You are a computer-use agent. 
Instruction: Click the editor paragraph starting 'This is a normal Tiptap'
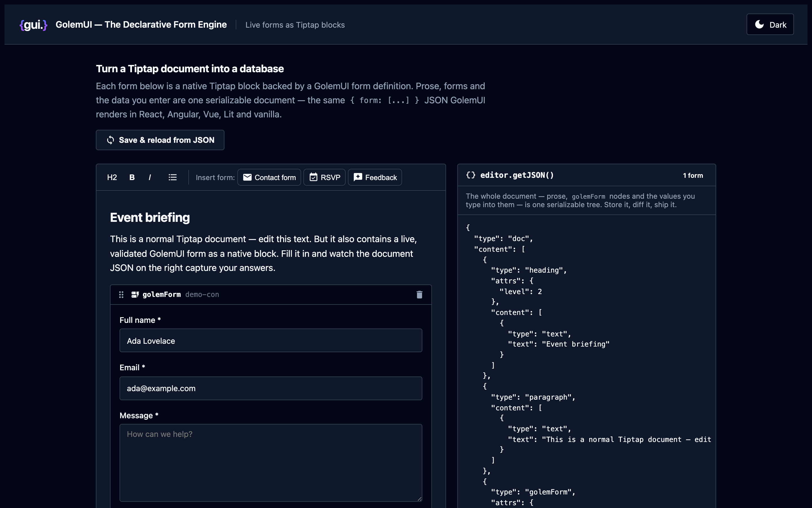tap(264, 254)
